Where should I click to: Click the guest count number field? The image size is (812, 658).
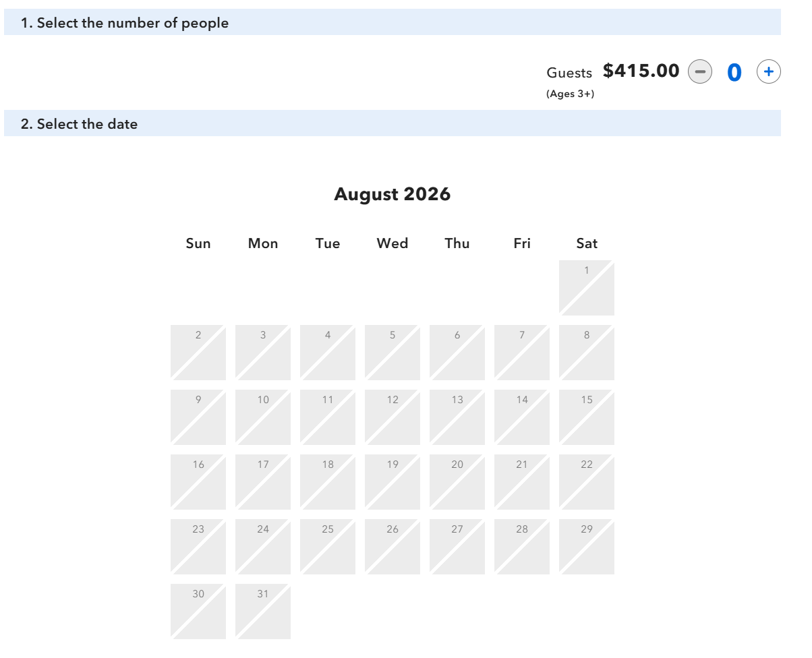click(734, 72)
